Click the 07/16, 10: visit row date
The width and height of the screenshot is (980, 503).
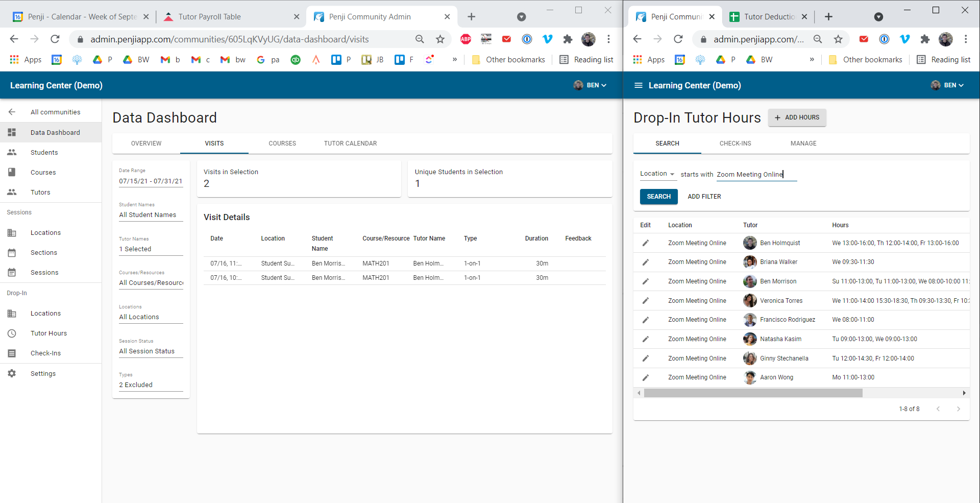[226, 278]
